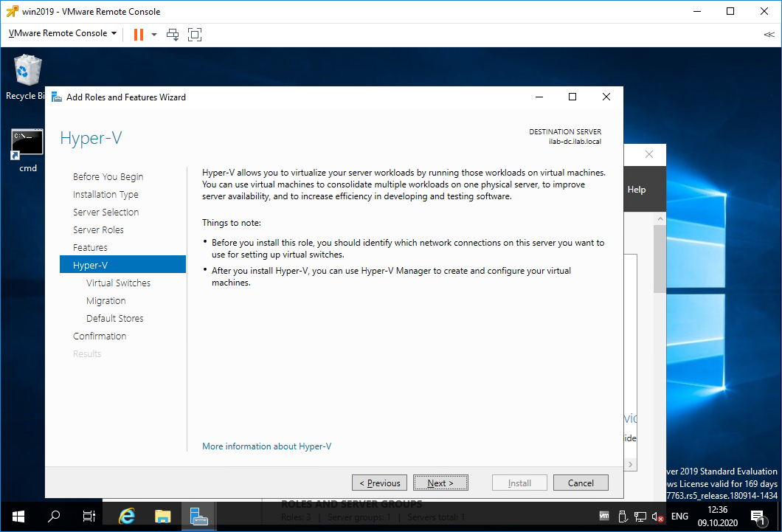Select the cmd shortcut on desktop
Screen dimensions: 782x532
pyautogui.click(x=27, y=151)
